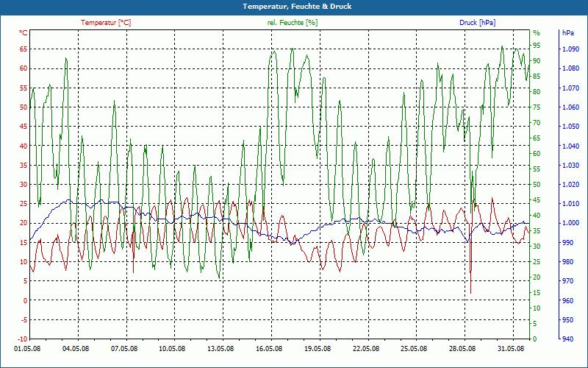Click the green 90 on humidity axis

(x=537, y=61)
